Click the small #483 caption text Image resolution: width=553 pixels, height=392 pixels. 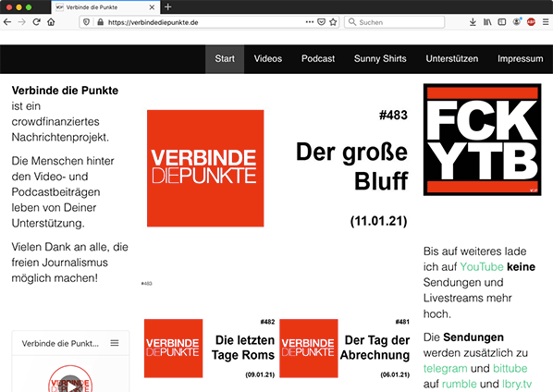[x=146, y=284]
